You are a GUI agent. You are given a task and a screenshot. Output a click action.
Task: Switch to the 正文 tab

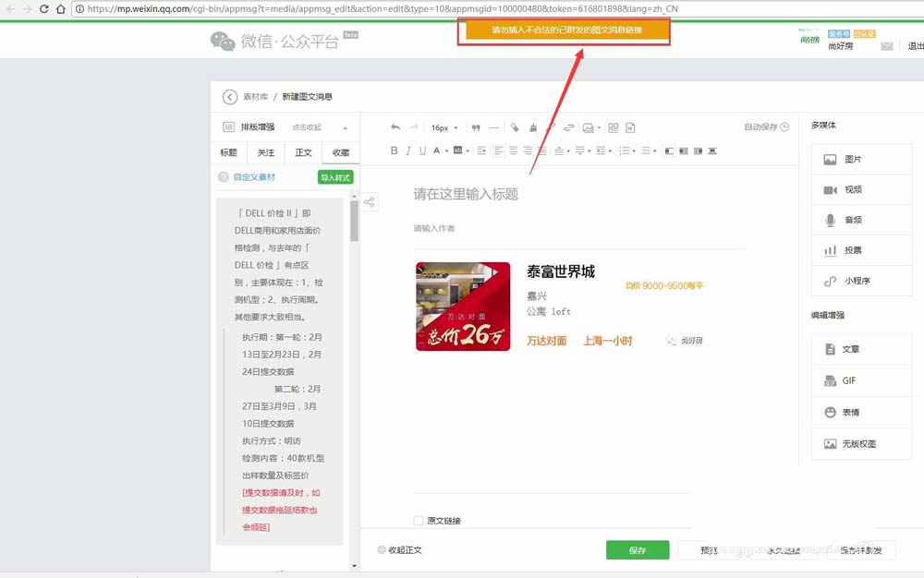pos(303,151)
